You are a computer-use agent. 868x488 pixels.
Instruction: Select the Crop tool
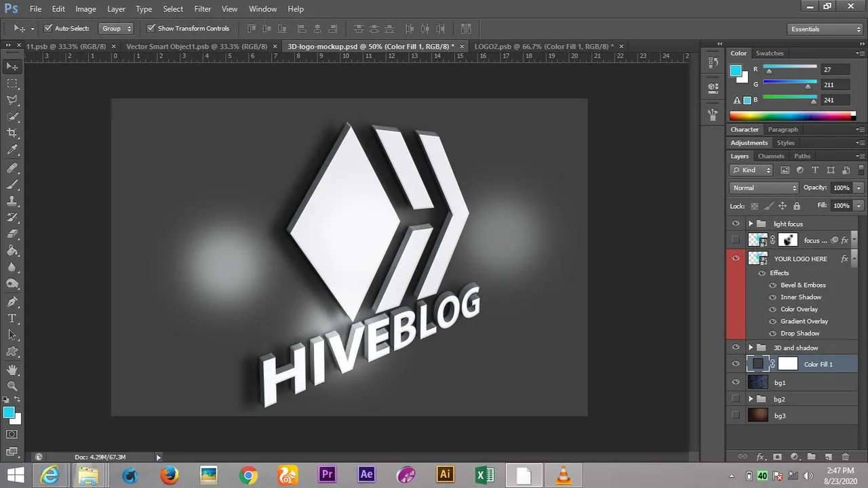pyautogui.click(x=12, y=134)
